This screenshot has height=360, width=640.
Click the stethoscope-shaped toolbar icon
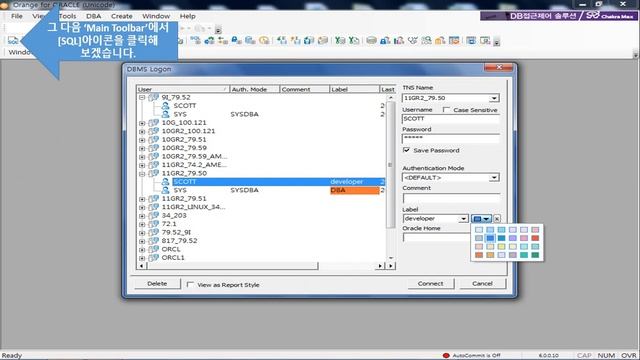[413, 40]
